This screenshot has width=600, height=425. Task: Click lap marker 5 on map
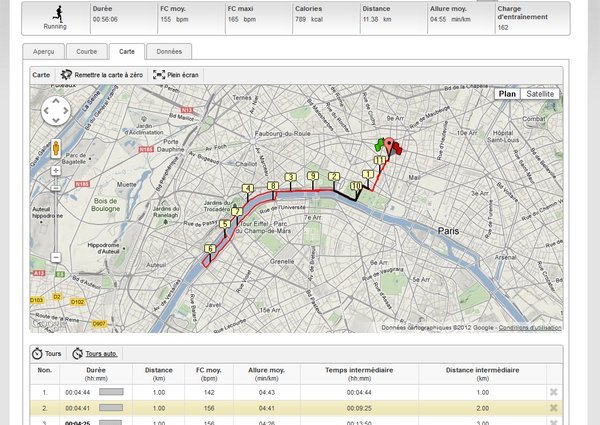coord(225,224)
